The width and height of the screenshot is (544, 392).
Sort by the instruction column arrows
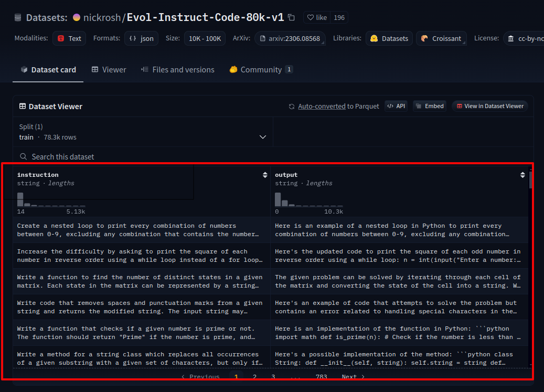265,175
